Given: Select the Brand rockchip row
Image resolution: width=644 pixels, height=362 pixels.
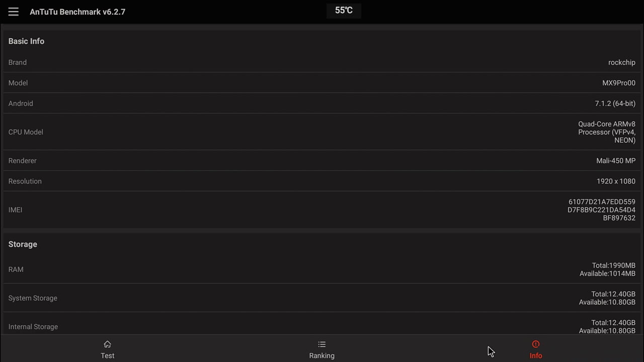Looking at the screenshot, I should click(322, 62).
